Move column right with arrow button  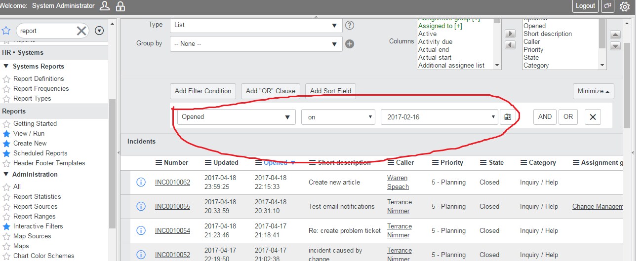pos(510,34)
